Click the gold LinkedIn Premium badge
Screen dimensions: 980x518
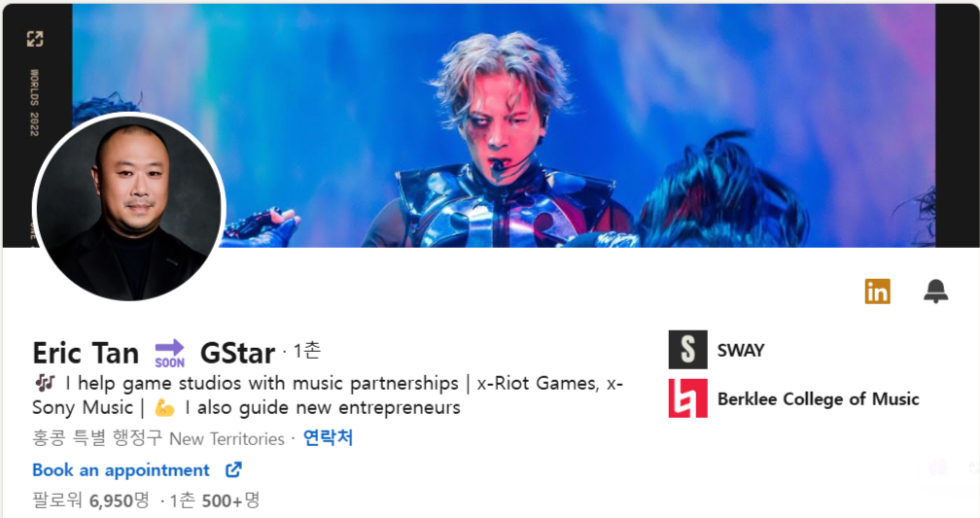(x=878, y=292)
